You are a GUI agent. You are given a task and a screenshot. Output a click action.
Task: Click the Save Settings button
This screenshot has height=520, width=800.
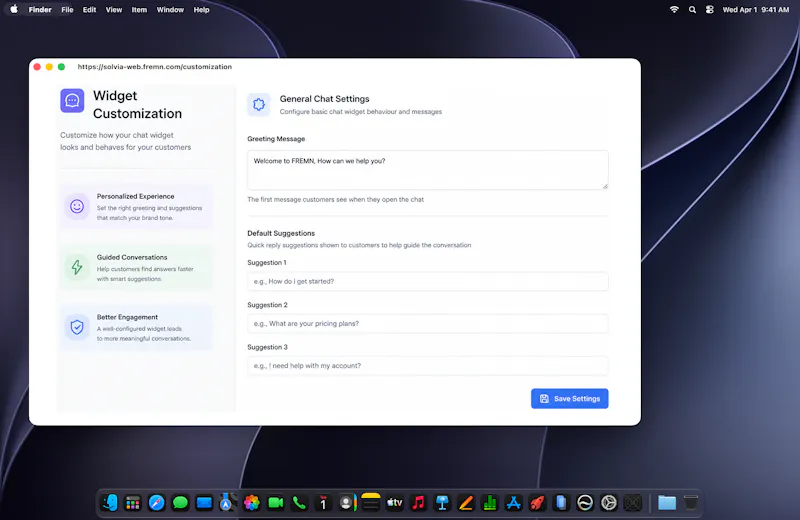coord(569,399)
